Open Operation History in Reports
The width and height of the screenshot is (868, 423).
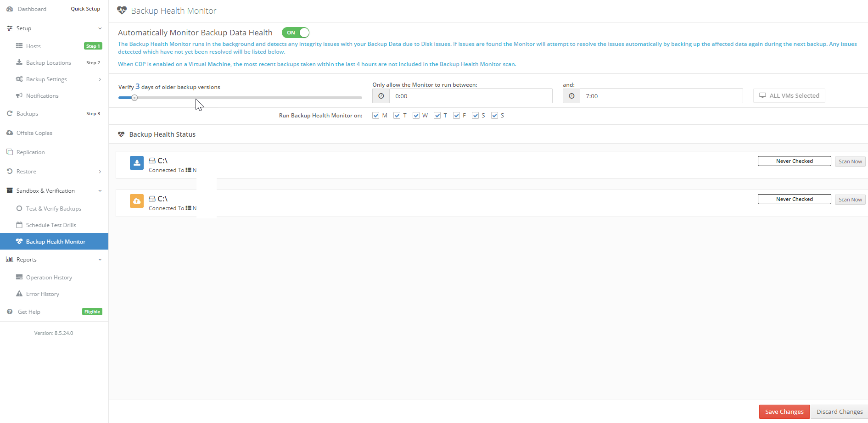(49, 277)
